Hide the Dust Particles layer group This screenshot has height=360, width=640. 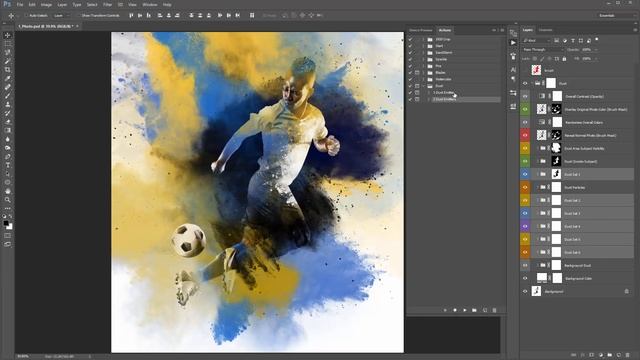point(525,187)
